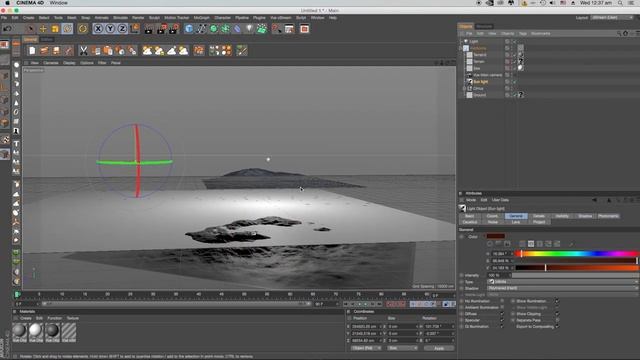Image resolution: width=640 pixels, height=360 pixels.
Task: Click the Undo arrow icon
Action: click(7, 29)
